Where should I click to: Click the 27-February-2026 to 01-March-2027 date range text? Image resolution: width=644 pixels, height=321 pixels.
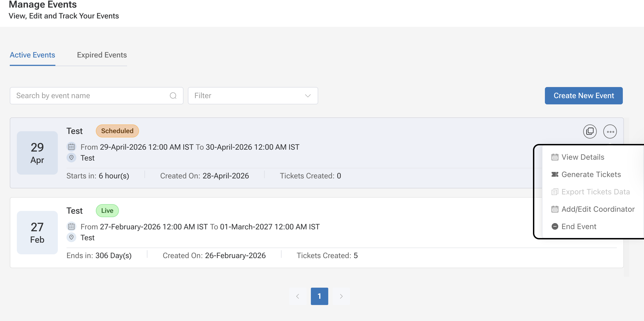pyautogui.click(x=200, y=227)
